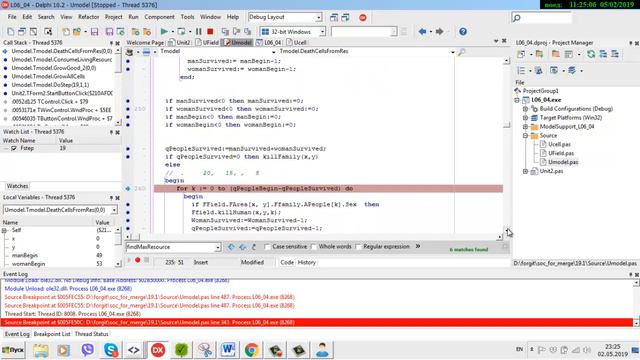The height and width of the screenshot is (360, 640).
Task: Open Word from the taskbar
Action: tap(228, 350)
